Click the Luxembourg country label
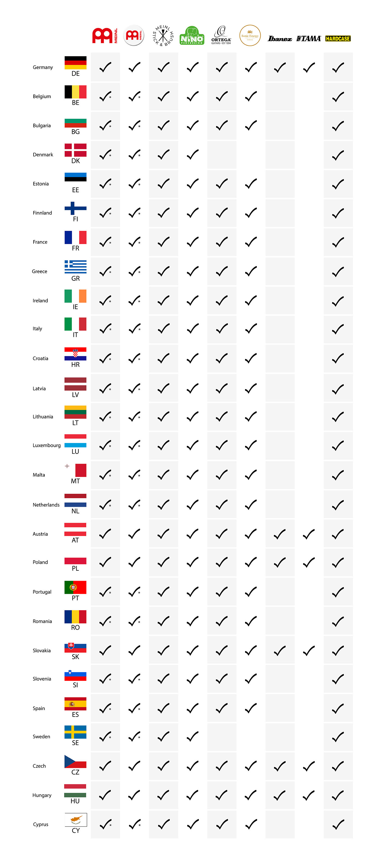This screenshot has width=382, height=868. point(47,445)
